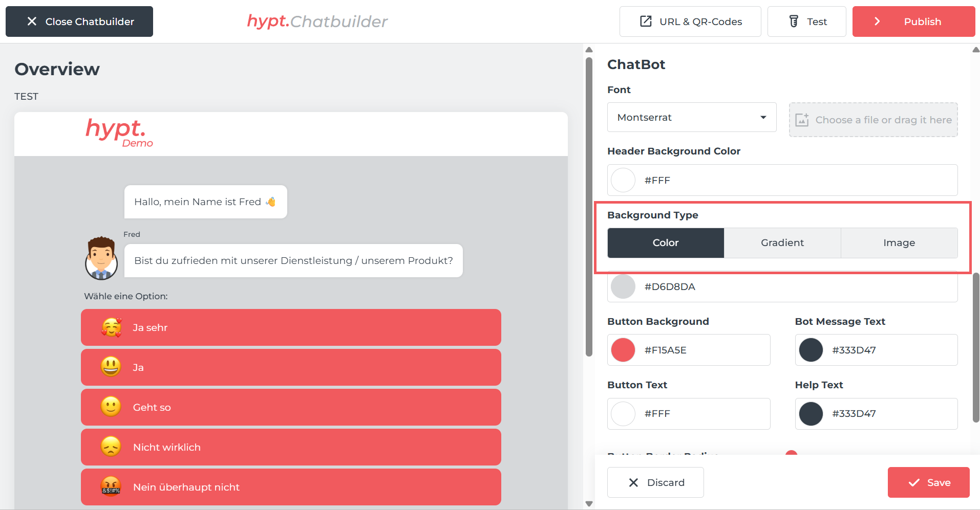The height and width of the screenshot is (510, 980).
Task: Click the angry emoji beside Nein überhaupt nicht
Action: 111,487
